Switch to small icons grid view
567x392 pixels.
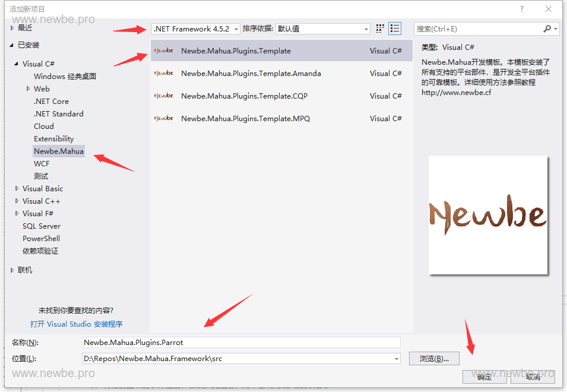(380, 29)
